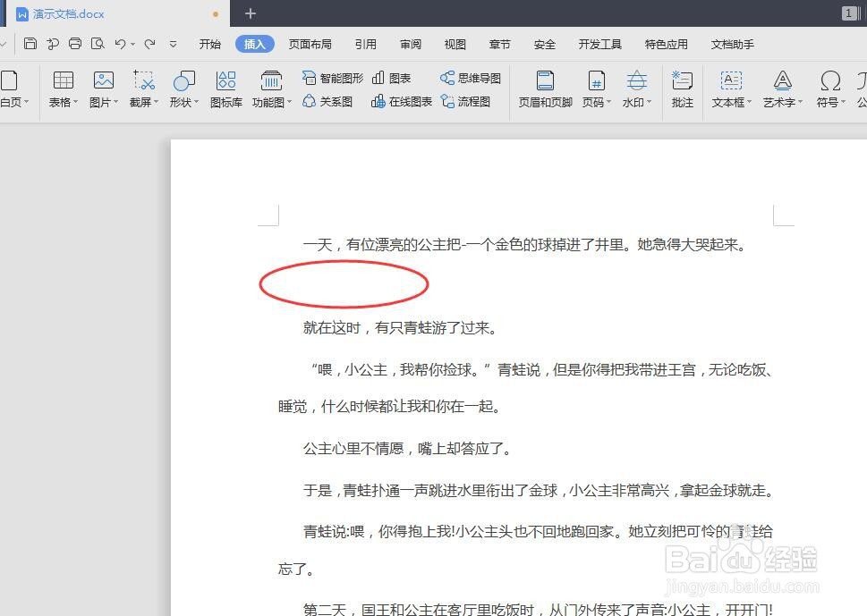The width and height of the screenshot is (867, 616).
Task: Expand the 图片 dropdown arrow
Action: [x=116, y=102]
